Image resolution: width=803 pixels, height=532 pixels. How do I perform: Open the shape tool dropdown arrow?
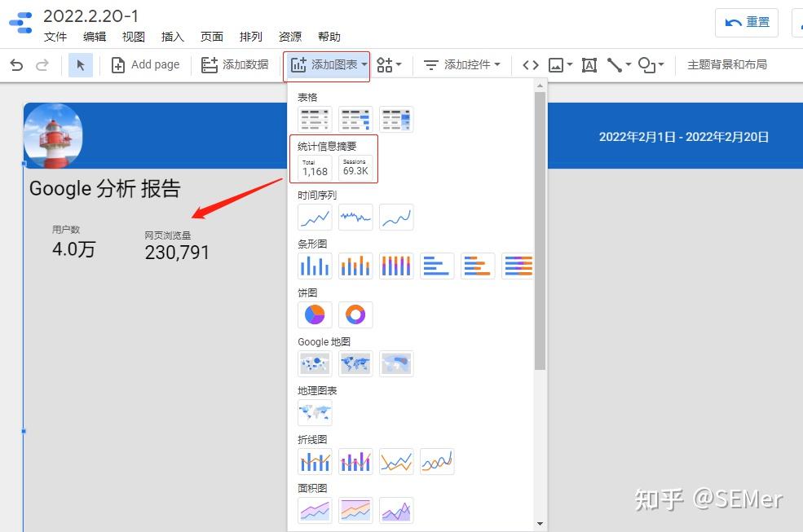pos(660,64)
